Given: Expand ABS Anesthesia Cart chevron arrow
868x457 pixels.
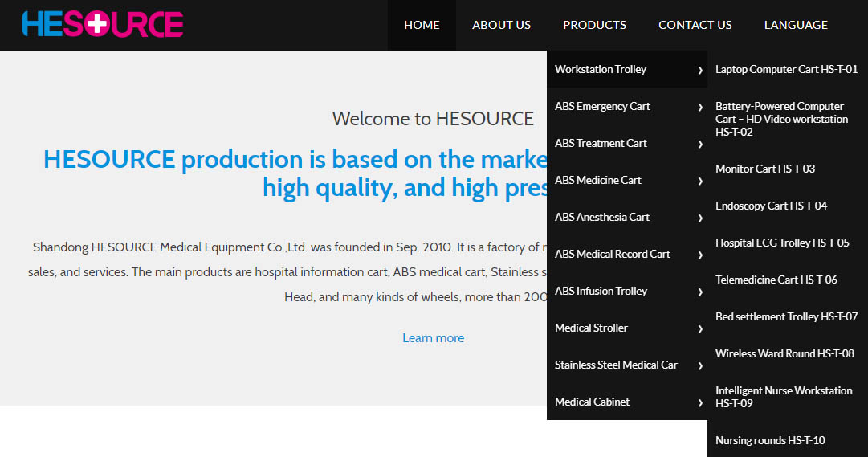Looking at the screenshot, I should (x=700, y=218).
